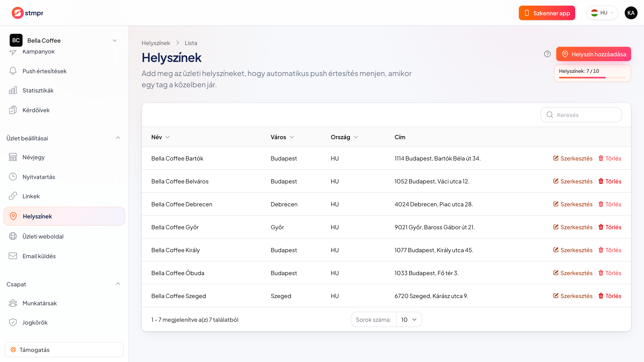The height and width of the screenshot is (362, 644).
Task: Click the '6720 Szeged, Kárász utca 9.' address
Action: tap(431, 296)
